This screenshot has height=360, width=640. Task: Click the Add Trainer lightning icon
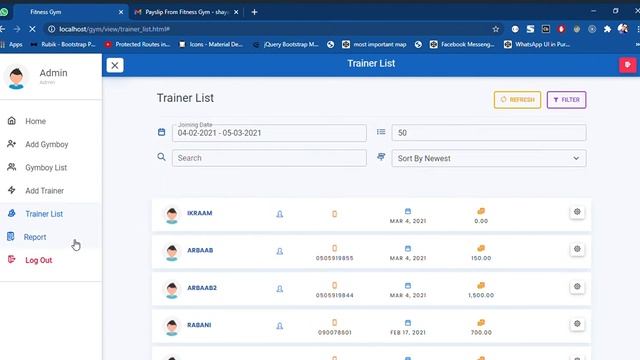point(11,190)
